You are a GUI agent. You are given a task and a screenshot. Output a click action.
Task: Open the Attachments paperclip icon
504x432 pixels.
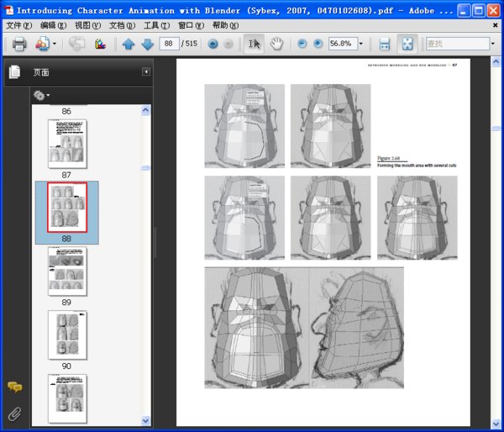click(x=14, y=414)
